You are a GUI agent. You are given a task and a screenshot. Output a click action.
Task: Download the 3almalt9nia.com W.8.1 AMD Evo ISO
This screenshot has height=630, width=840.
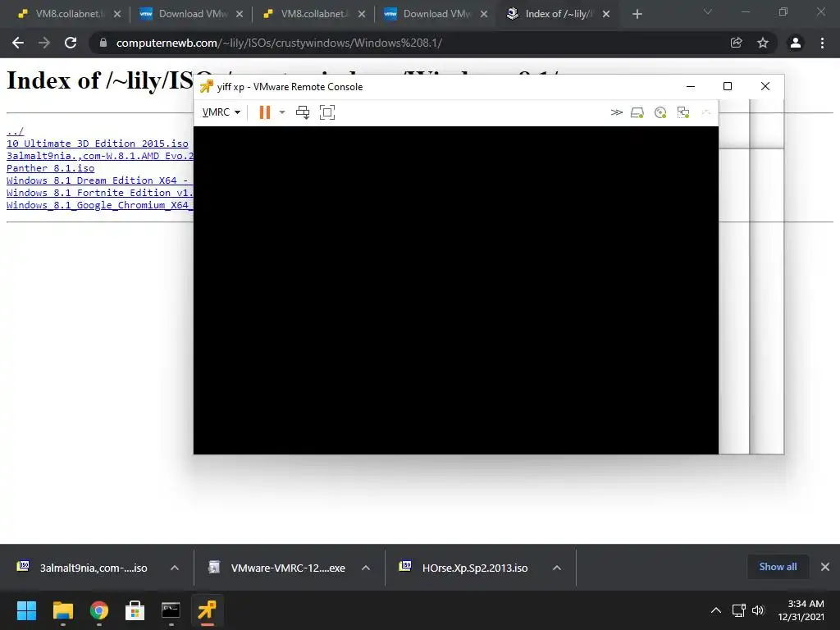coord(99,156)
